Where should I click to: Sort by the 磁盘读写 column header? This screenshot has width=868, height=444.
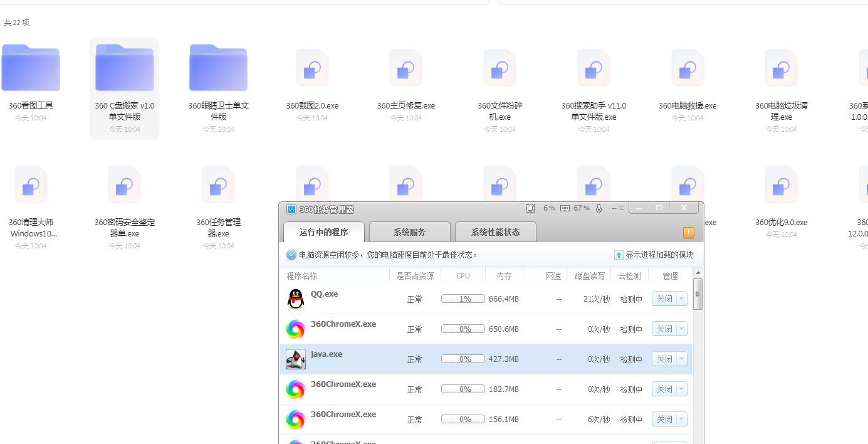coord(590,276)
